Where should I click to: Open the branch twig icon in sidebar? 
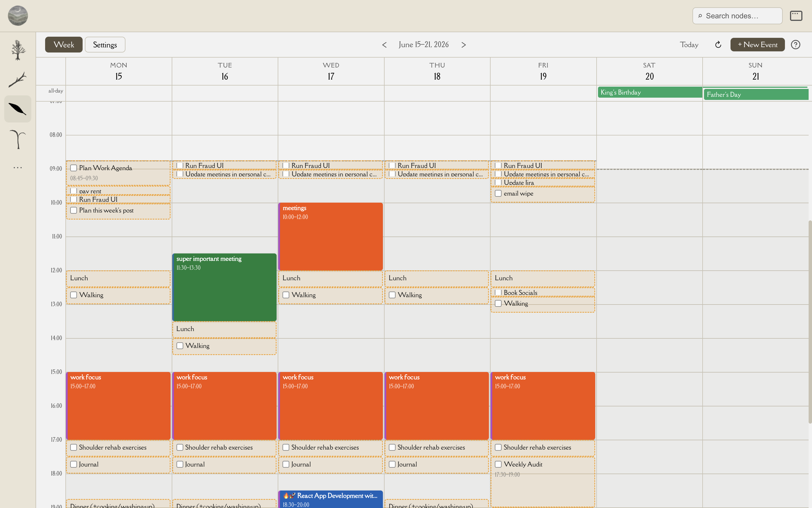pyautogui.click(x=18, y=80)
